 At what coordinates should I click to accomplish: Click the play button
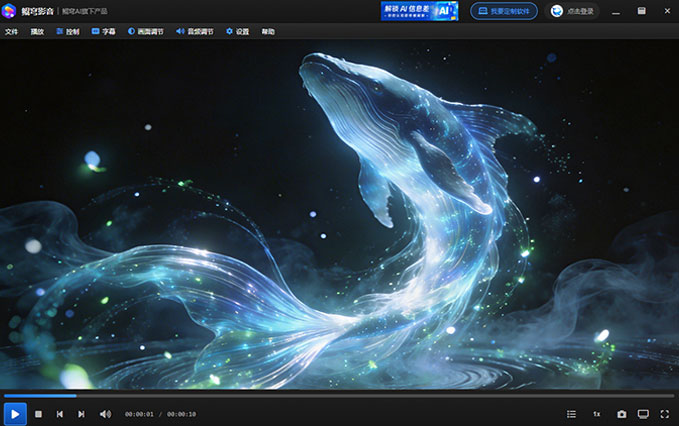15,414
